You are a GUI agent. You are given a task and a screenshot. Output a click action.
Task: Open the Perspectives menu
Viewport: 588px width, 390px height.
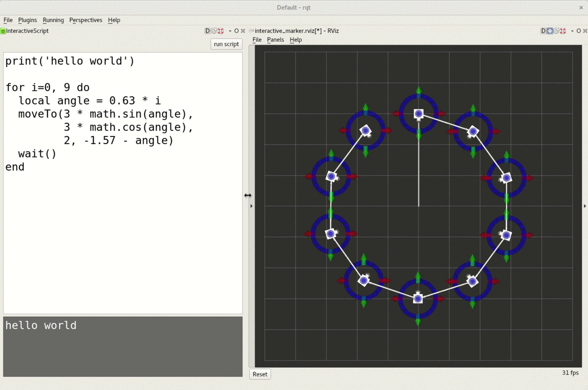[x=86, y=20]
